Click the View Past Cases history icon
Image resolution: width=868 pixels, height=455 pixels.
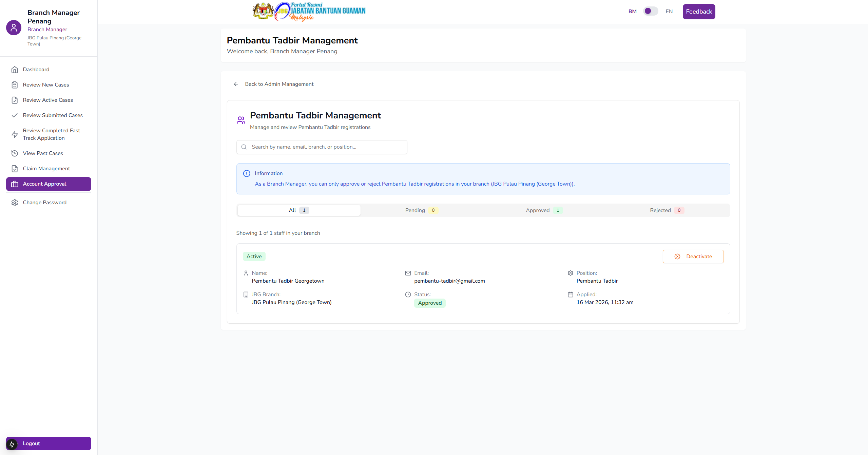coord(15,153)
